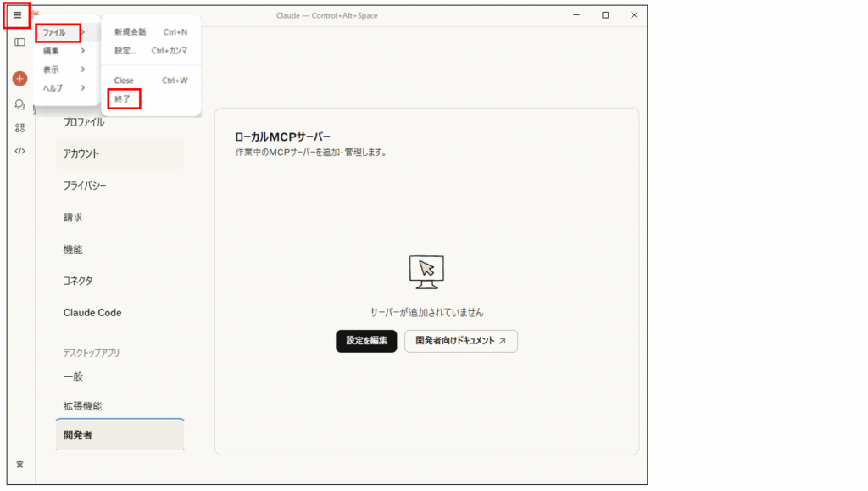Viewport: 868px width, 491px height.
Task: Expand the ファイル submenu
Action: (x=58, y=32)
